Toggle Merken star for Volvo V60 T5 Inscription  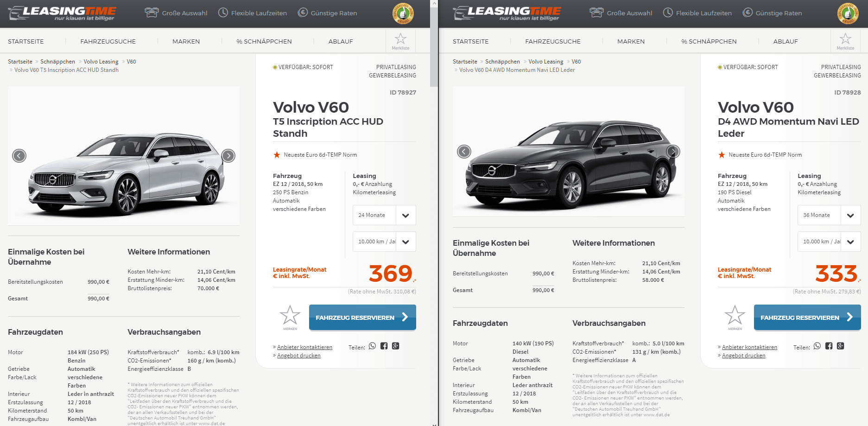pos(290,318)
